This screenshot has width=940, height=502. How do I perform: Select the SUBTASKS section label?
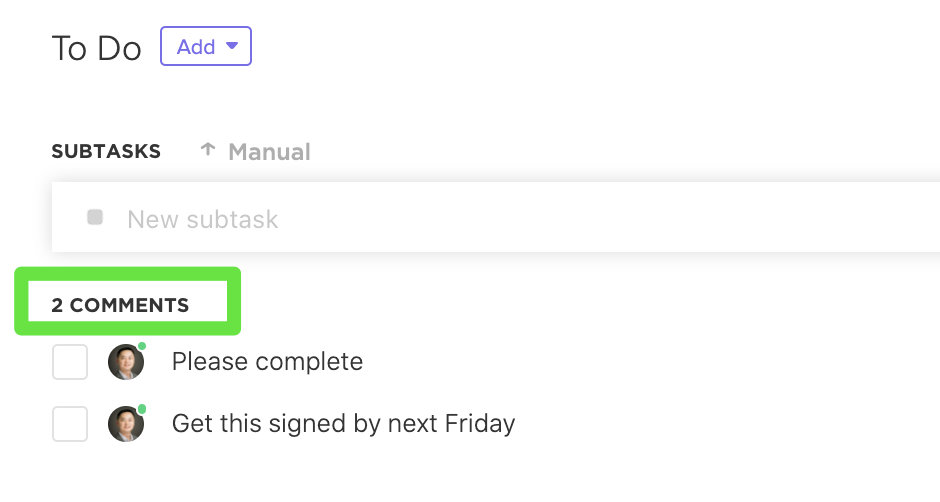point(106,151)
